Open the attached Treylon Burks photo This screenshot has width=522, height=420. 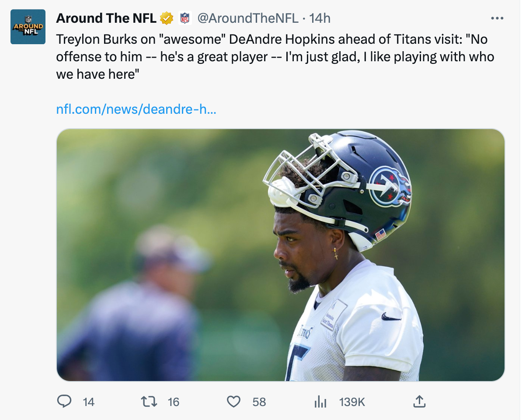point(280,254)
